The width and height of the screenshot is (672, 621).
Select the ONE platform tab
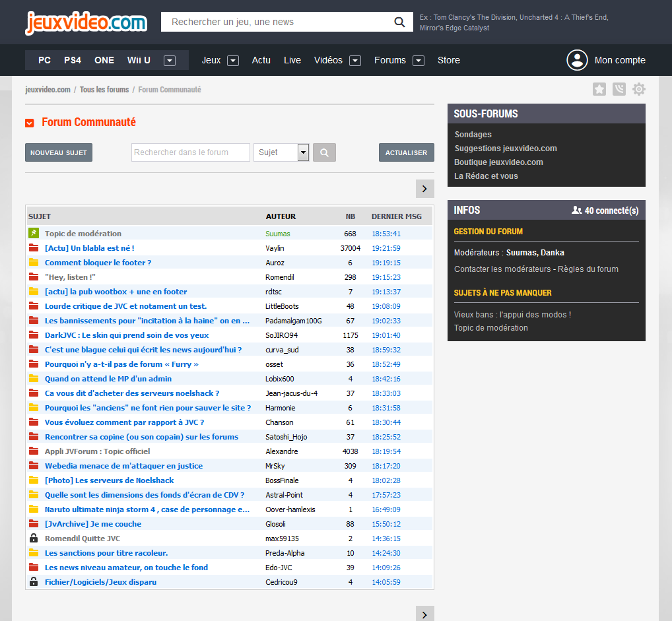pos(104,60)
